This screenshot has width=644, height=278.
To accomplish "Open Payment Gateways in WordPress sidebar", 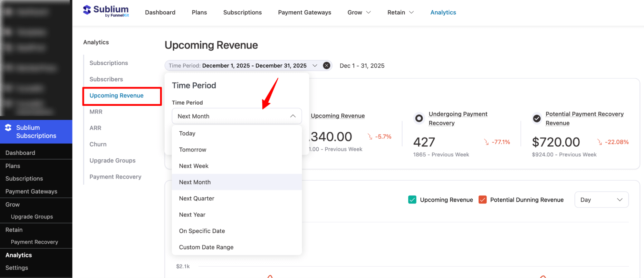I will (31, 191).
